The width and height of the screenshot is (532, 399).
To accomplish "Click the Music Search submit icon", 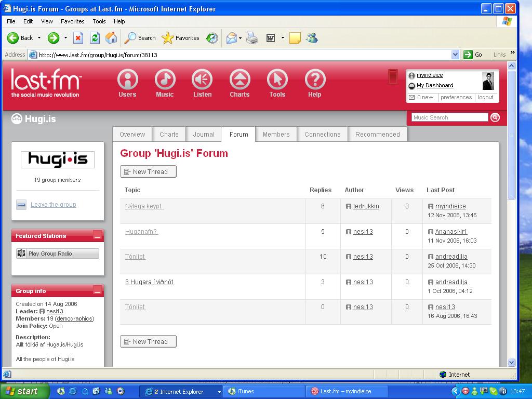I will coord(495,117).
